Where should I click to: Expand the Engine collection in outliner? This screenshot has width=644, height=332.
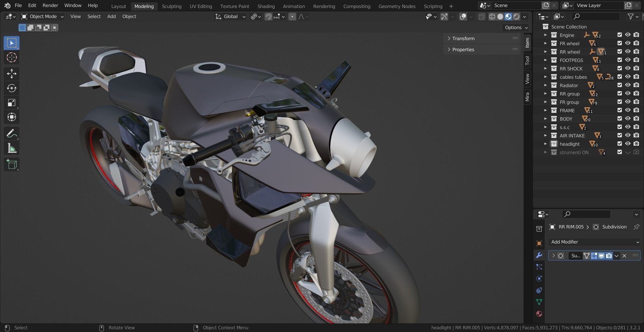(545, 35)
